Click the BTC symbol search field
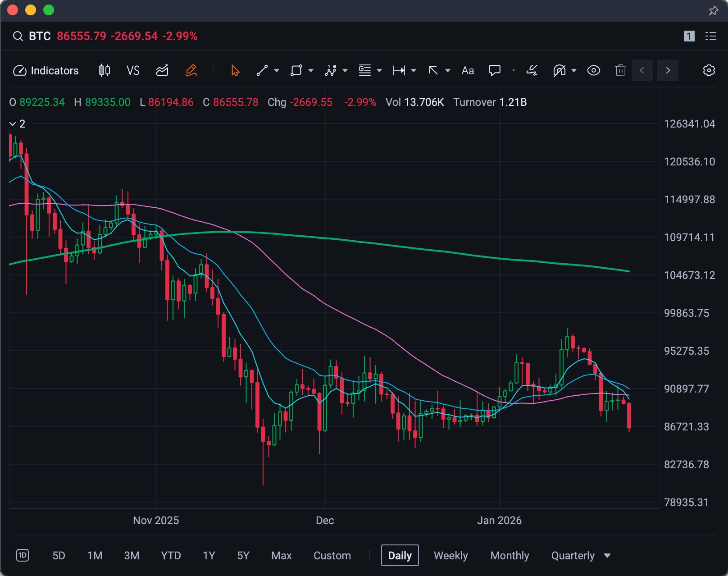The height and width of the screenshot is (576, 728). [40, 36]
